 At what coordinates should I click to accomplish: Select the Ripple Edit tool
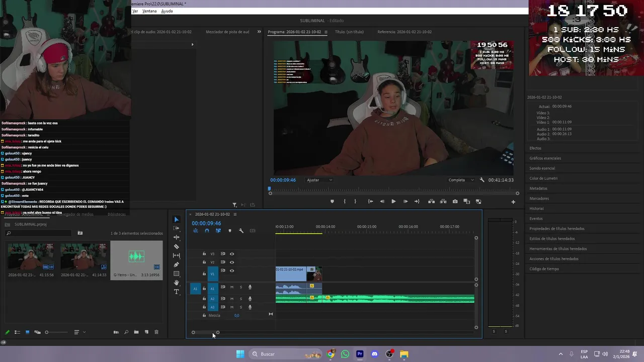pyautogui.click(x=176, y=237)
